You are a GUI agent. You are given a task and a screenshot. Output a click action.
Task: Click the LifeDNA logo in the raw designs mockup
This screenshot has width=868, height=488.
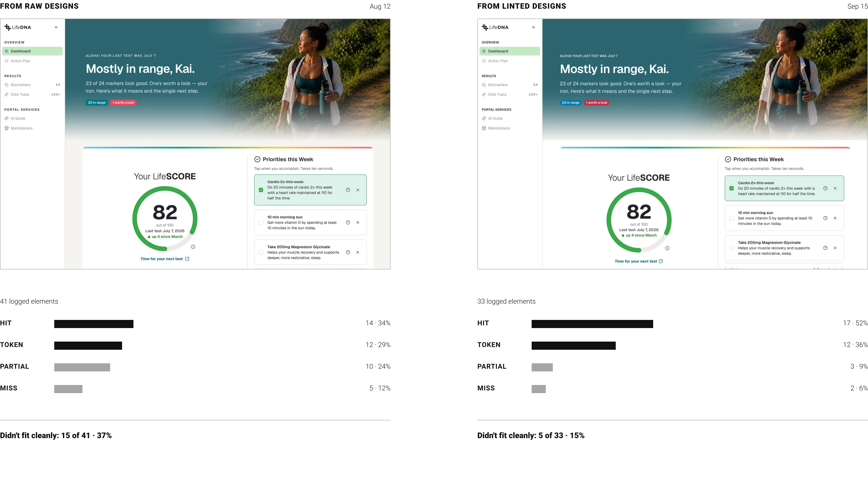(x=18, y=27)
